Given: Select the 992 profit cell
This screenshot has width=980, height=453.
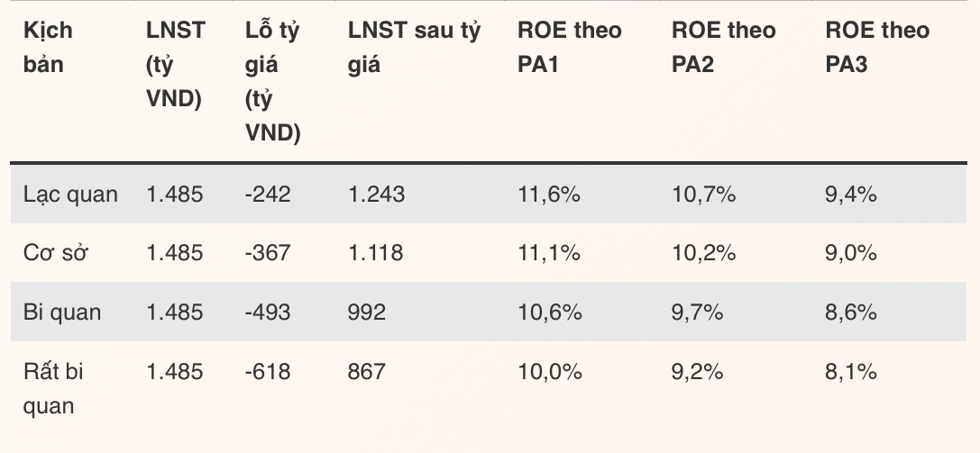Looking at the screenshot, I should pos(367,312).
